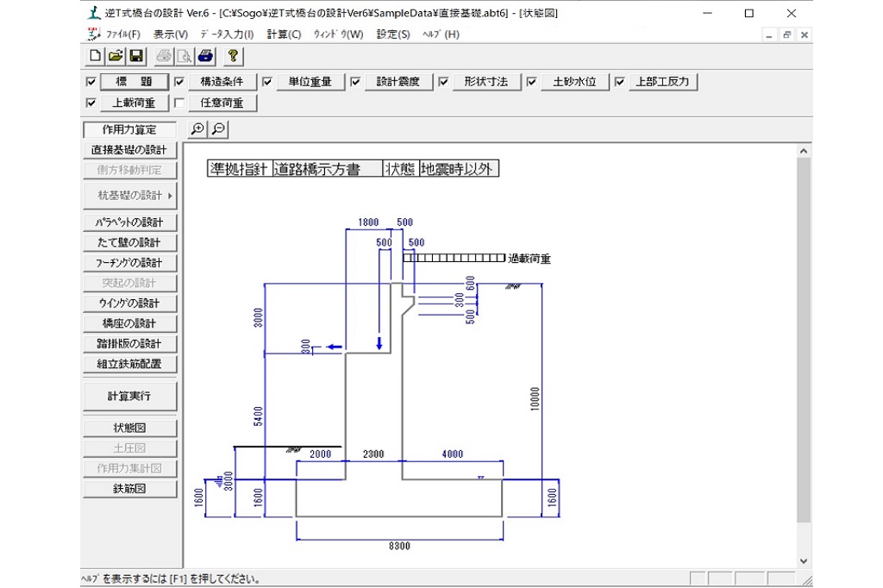Select the 作用力算定 sidebar button
This screenshot has width=883, height=588.
pyautogui.click(x=129, y=129)
